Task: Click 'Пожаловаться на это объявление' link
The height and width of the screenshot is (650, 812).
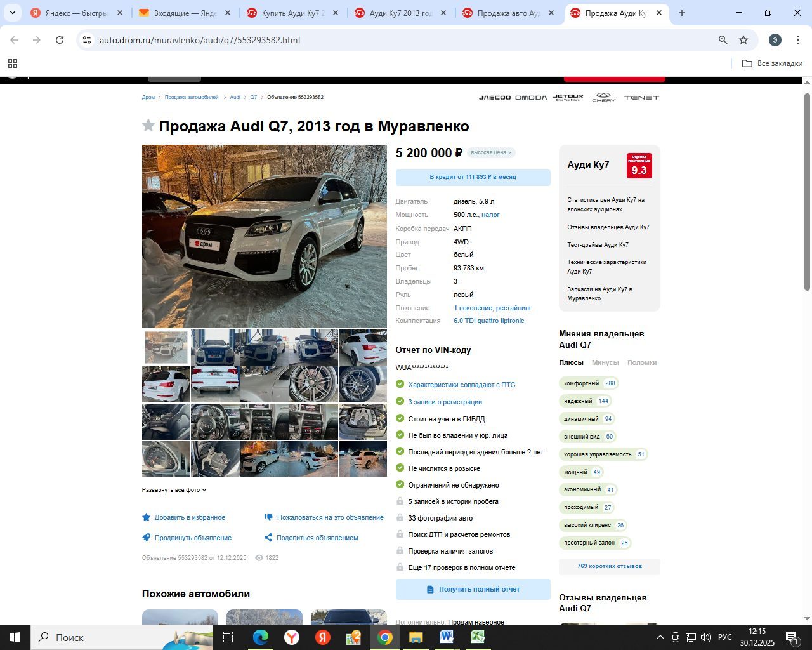Action: [x=324, y=517]
